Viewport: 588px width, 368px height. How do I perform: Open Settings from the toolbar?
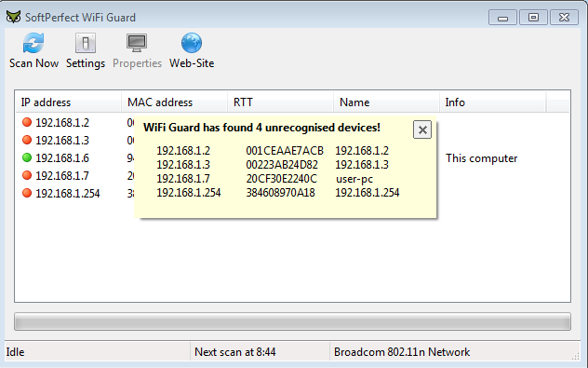pos(86,50)
